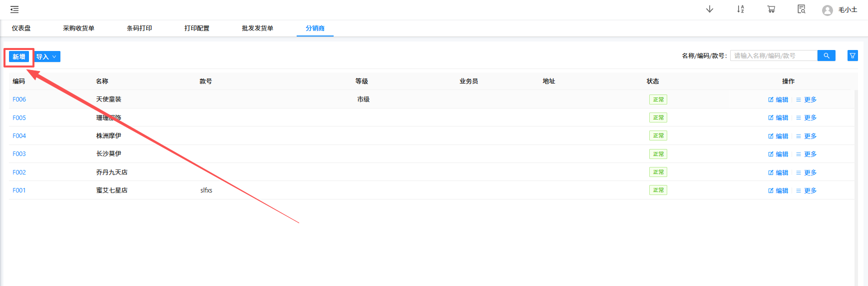868x286 pixels.
Task: Expand the 导入 dropdown button
Action: 47,56
